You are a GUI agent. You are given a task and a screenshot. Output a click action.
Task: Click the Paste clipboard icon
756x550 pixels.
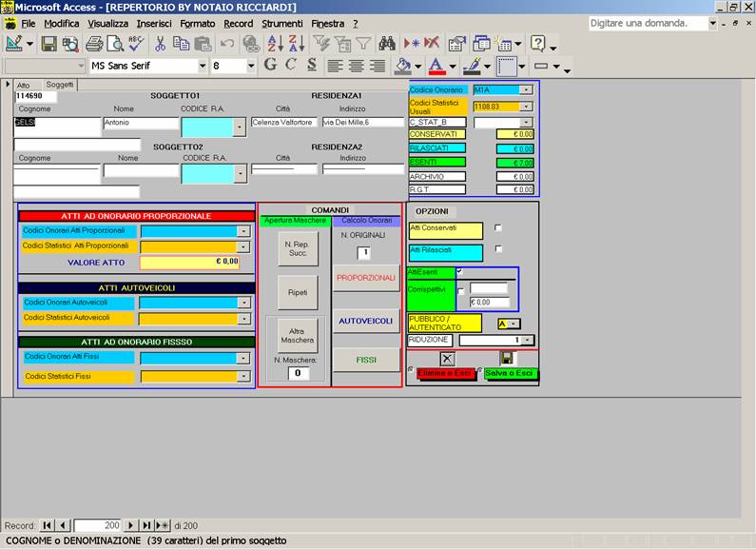(x=203, y=44)
